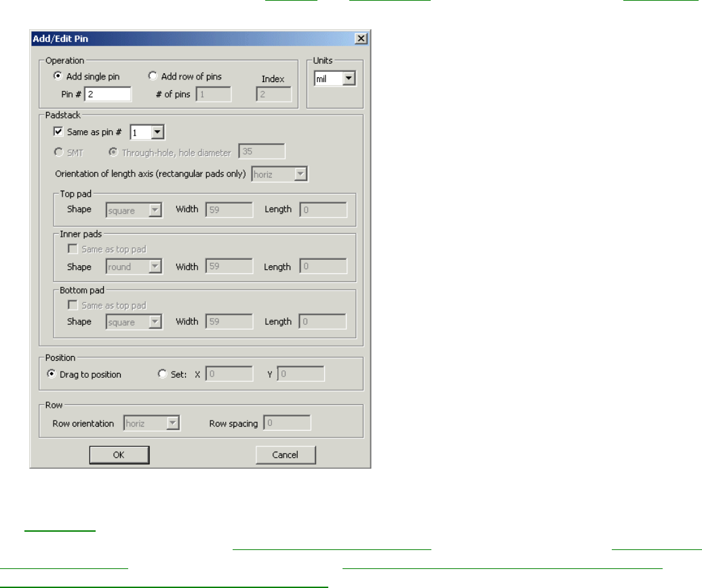Click the Row spacing field
This screenshot has width=702, height=588.
coord(287,423)
